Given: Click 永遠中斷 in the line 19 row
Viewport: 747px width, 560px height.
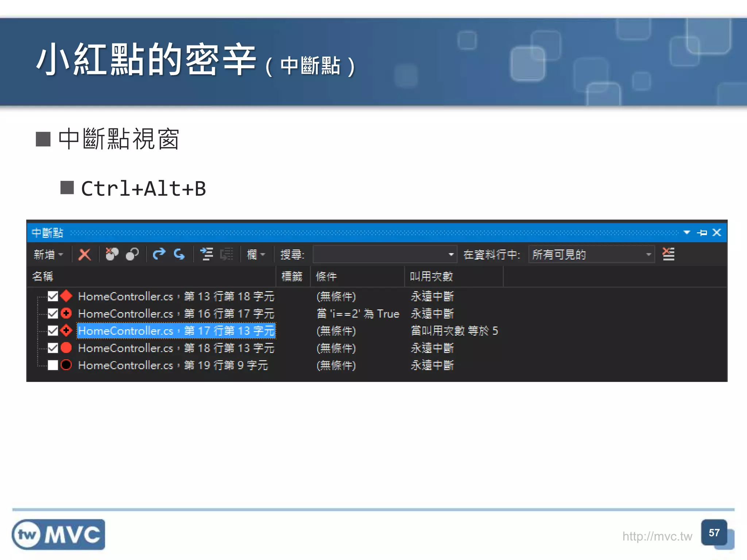Looking at the screenshot, I should (x=432, y=365).
